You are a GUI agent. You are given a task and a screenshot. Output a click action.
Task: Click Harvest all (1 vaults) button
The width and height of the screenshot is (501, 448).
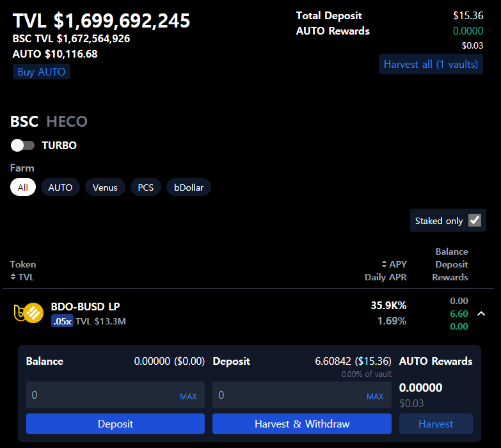pyautogui.click(x=431, y=64)
